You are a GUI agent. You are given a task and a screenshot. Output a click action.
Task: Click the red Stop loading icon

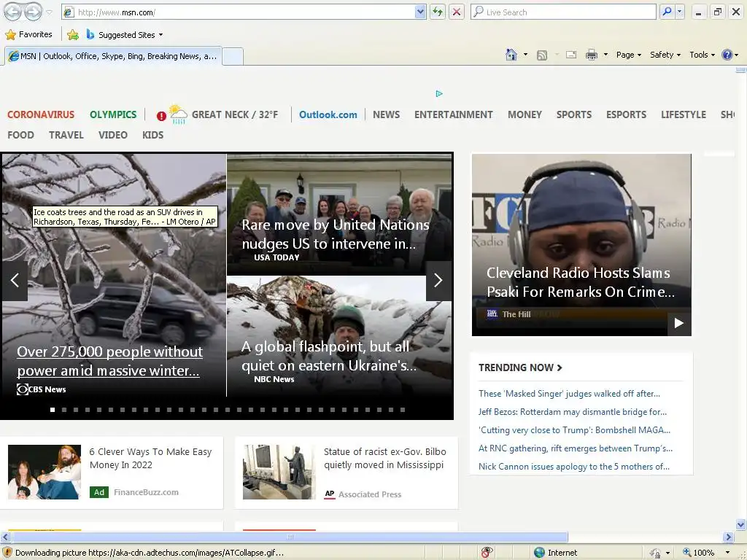pyautogui.click(x=457, y=12)
